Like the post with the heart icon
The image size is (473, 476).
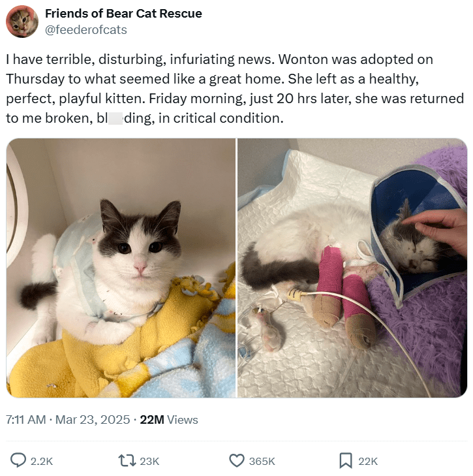click(x=236, y=460)
